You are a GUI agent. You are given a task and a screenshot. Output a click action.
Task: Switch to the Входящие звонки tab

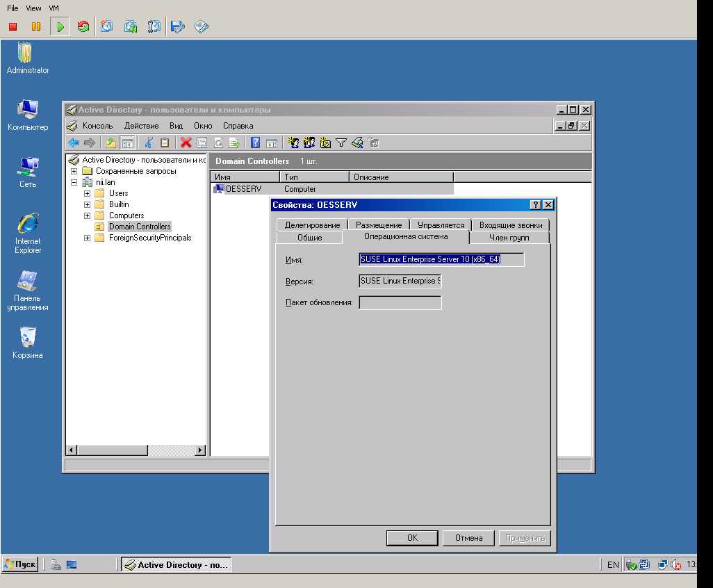511,225
